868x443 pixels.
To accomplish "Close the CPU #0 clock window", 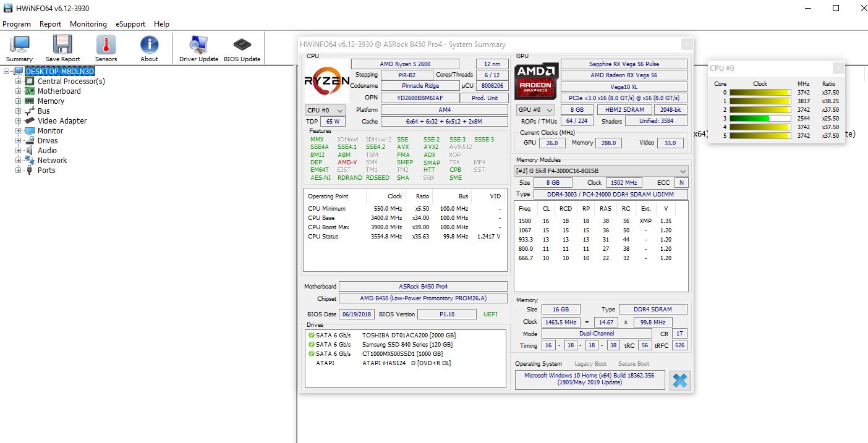I will (838, 69).
